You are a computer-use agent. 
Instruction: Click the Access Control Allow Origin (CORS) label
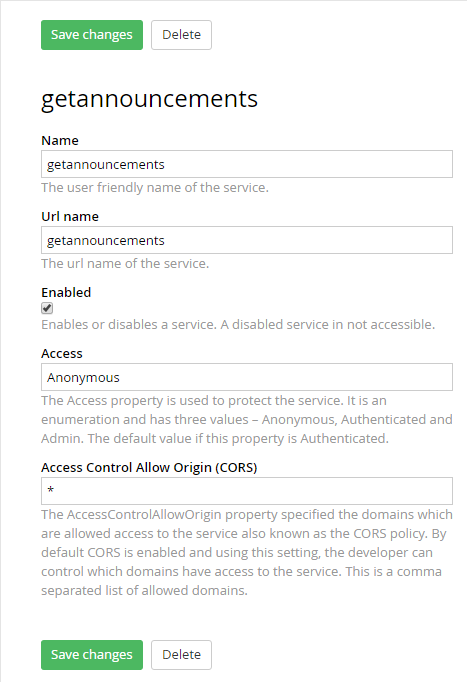click(149, 468)
